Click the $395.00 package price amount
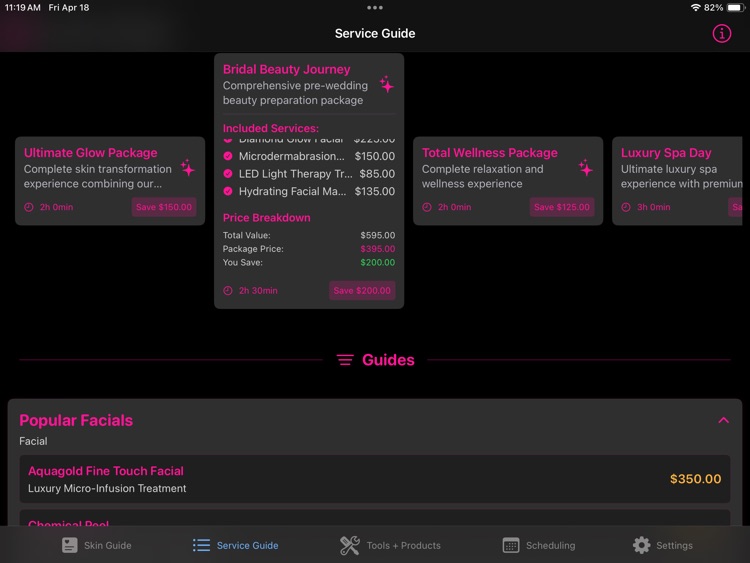This screenshot has width=750, height=563. [x=377, y=249]
